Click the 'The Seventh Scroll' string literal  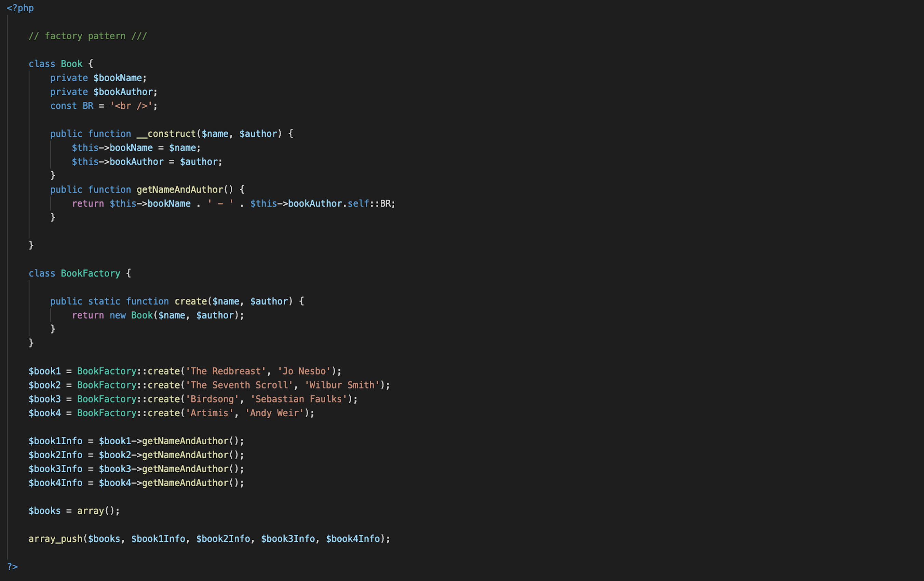(x=240, y=385)
